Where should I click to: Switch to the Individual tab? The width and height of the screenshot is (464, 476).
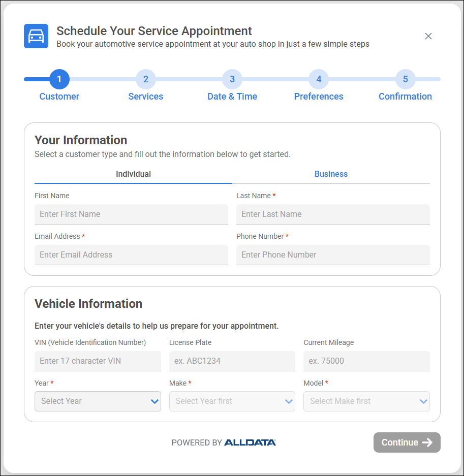click(133, 174)
